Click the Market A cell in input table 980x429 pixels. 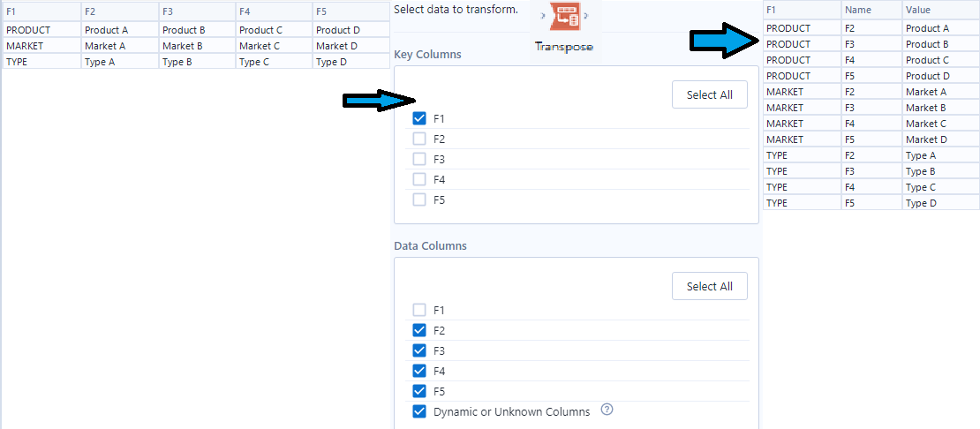point(119,46)
